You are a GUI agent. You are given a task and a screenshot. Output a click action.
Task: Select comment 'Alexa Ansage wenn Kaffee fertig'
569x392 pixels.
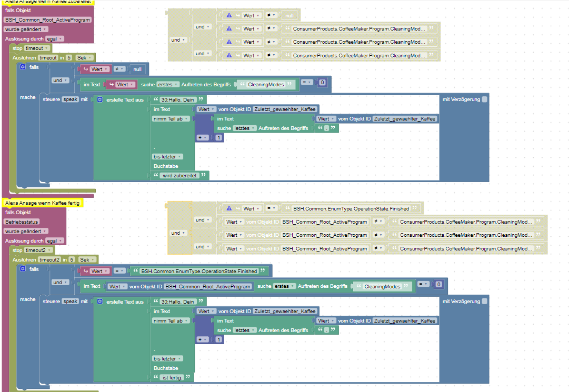pyautogui.click(x=43, y=203)
